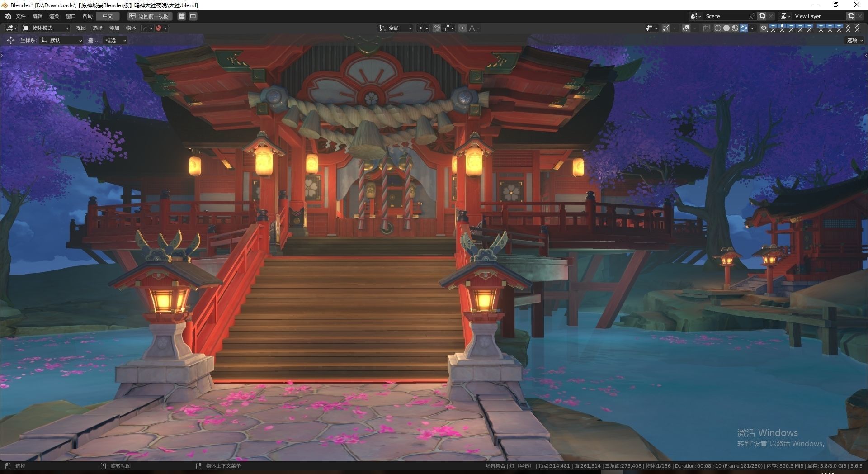Viewport: 868px width, 474px height.
Task: Click the 中 icon button in top bar
Action: (193, 16)
